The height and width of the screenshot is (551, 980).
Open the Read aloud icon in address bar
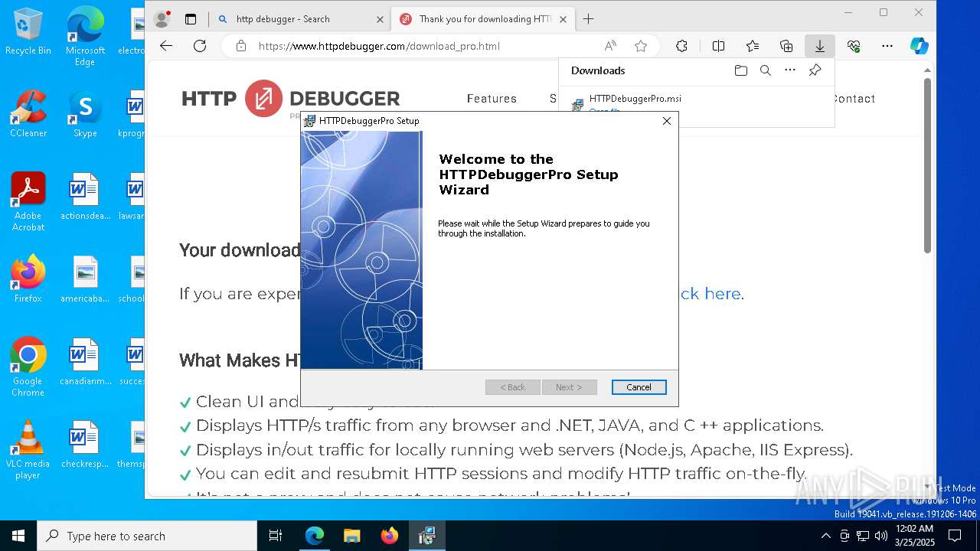click(x=610, y=46)
